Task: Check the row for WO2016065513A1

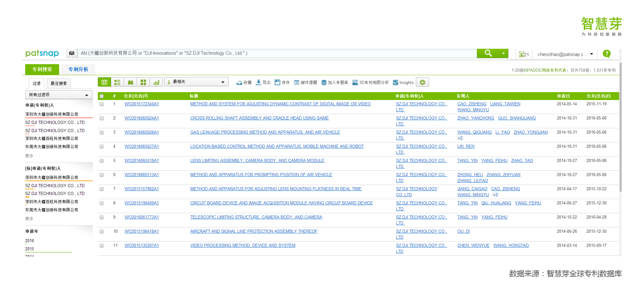Action: coord(102,175)
